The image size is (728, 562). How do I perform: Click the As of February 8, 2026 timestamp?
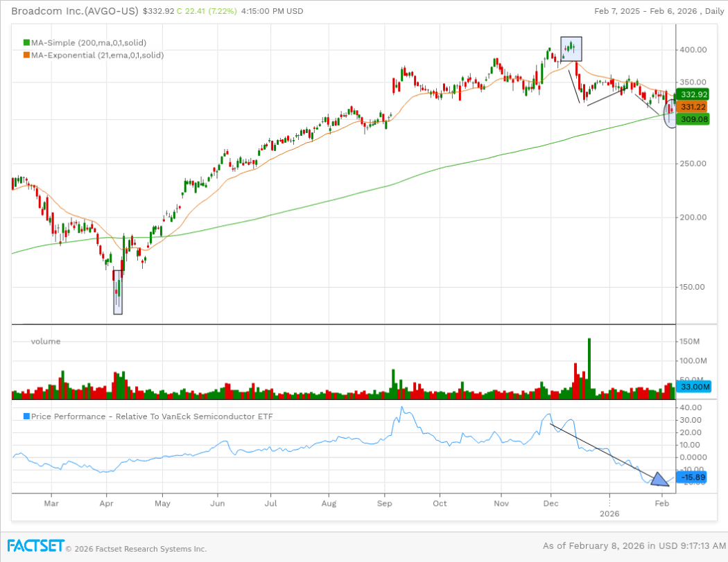pyautogui.click(x=634, y=545)
